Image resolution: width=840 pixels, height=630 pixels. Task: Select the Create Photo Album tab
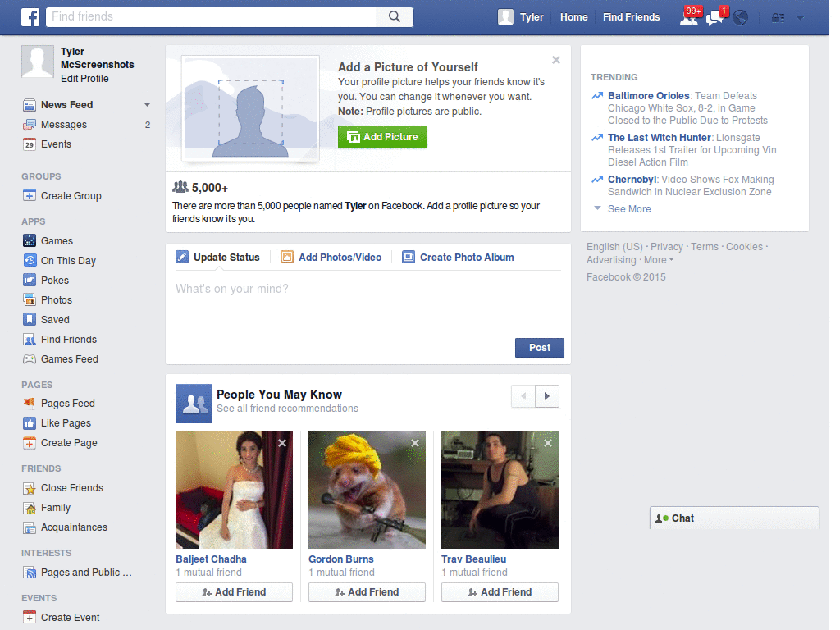coord(458,257)
